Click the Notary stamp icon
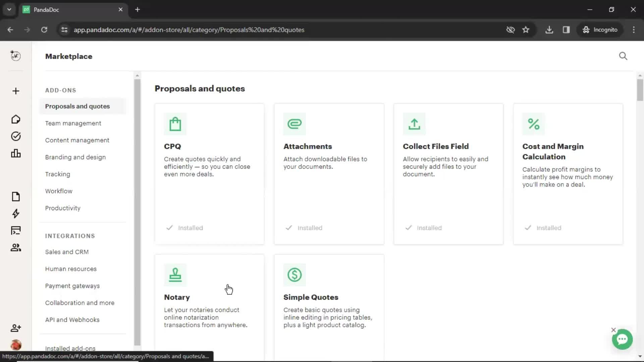 tap(175, 275)
